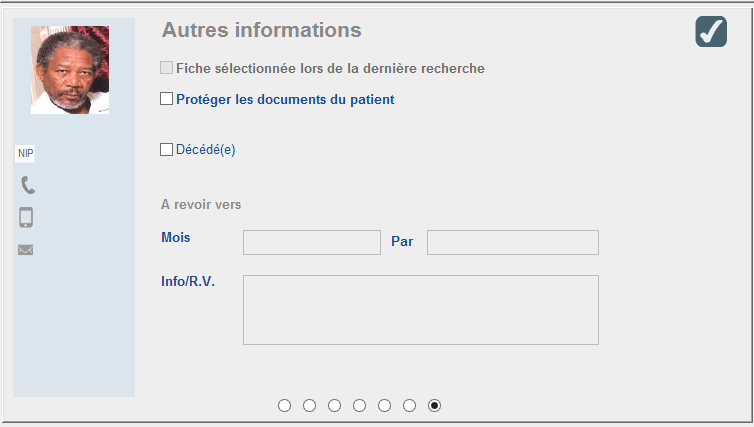Screen dimensions: 754x427
Task: Focus the Info/R.V. text area
Action: pyautogui.click(x=421, y=310)
